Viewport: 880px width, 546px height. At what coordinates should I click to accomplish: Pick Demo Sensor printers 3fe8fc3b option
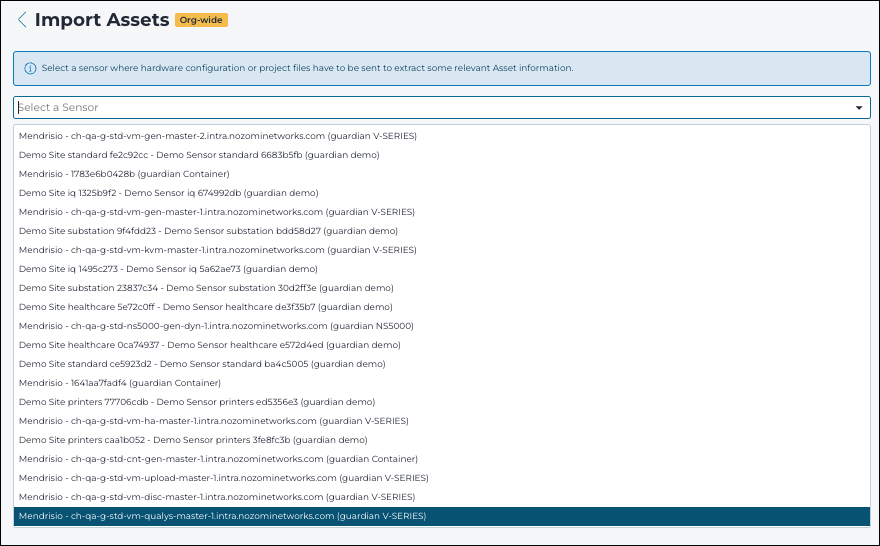(x=442, y=441)
